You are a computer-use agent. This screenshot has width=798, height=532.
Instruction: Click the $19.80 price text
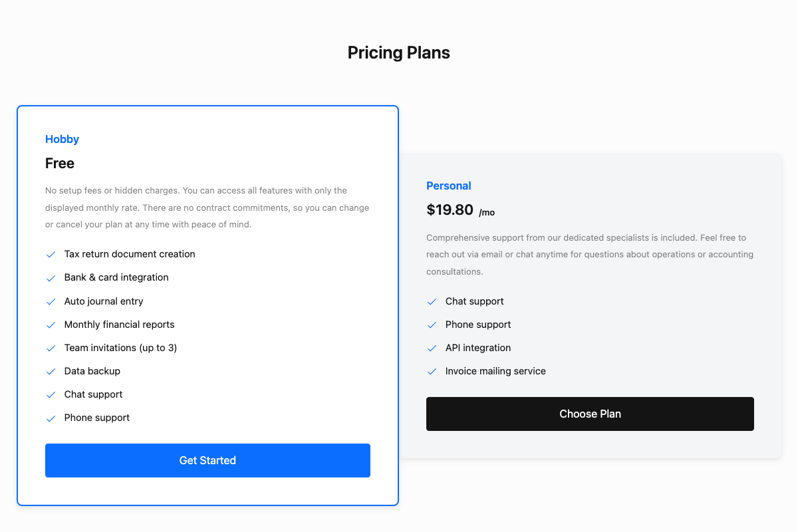[450, 209]
